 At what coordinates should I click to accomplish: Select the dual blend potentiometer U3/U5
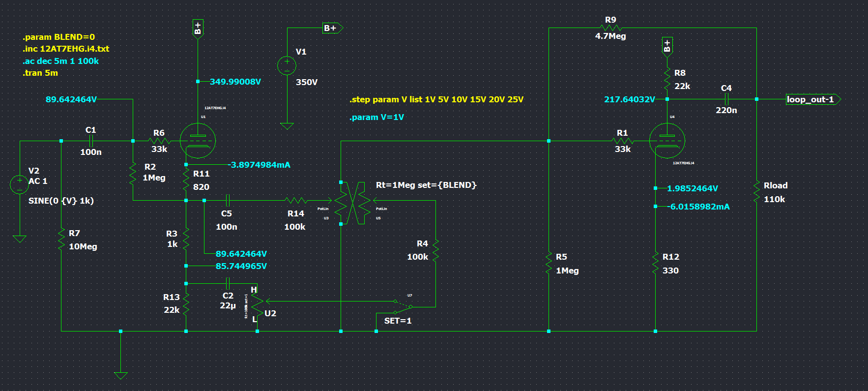(352, 203)
